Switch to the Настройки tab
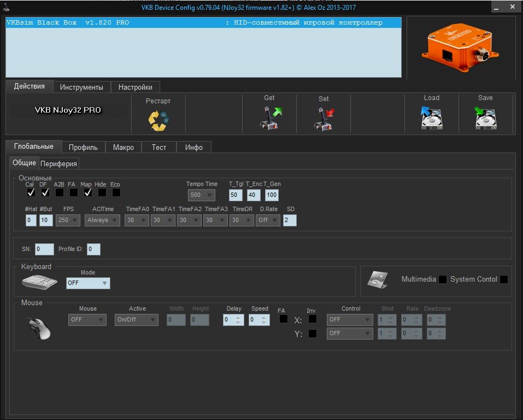Image resolution: width=523 pixels, height=420 pixels. (136, 87)
